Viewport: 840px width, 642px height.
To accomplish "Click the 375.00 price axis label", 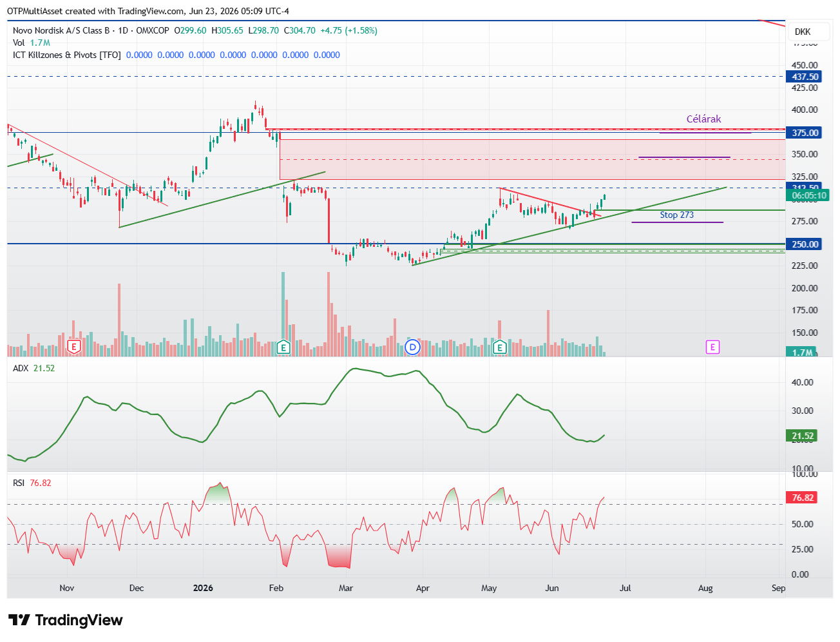I will pyautogui.click(x=805, y=133).
